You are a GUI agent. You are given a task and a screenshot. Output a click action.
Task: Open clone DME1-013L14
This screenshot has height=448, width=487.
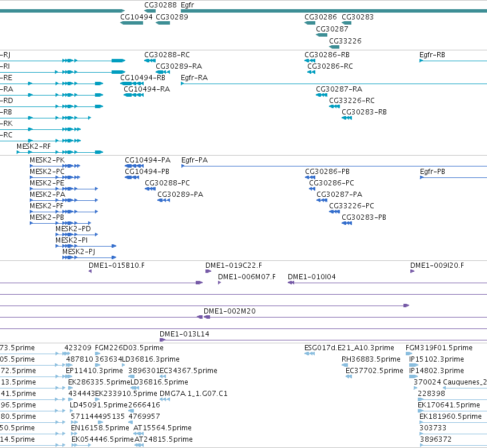pyautogui.click(x=184, y=334)
